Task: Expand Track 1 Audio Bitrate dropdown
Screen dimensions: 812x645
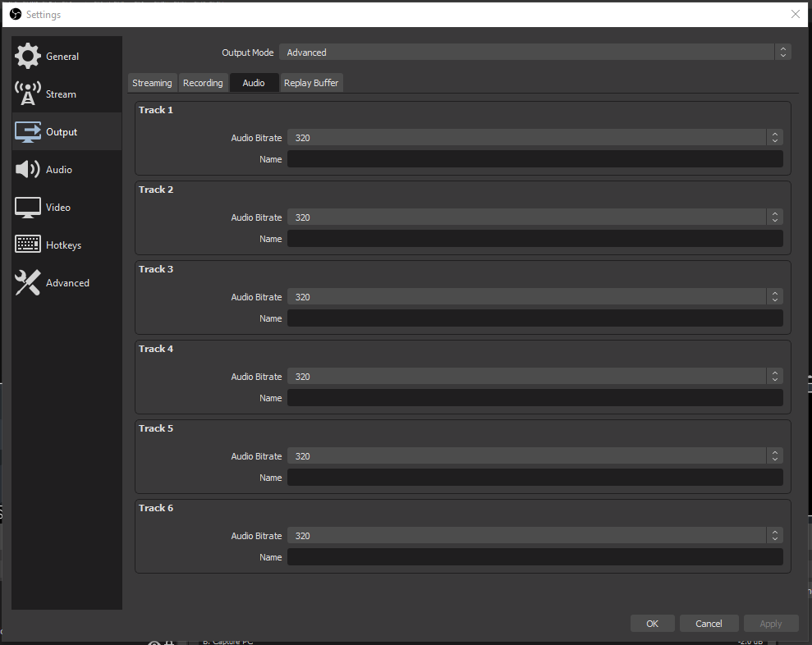Action: (x=535, y=138)
